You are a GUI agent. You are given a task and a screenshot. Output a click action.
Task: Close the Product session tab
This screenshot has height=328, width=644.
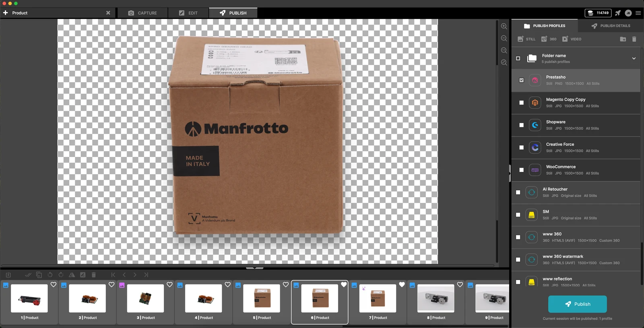(x=108, y=13)
